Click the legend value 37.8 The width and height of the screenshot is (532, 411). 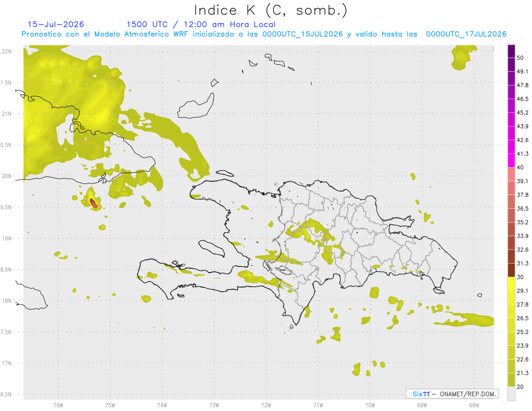[523, 195]
